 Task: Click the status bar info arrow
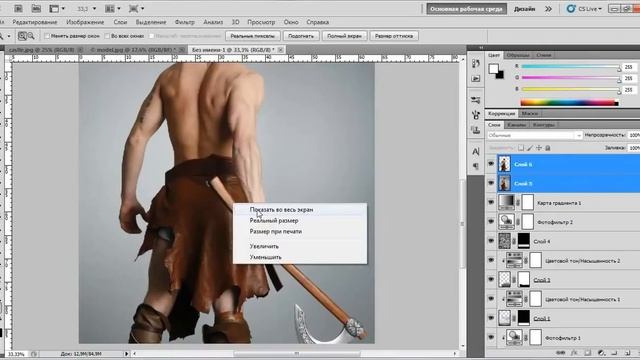(127, 353)
